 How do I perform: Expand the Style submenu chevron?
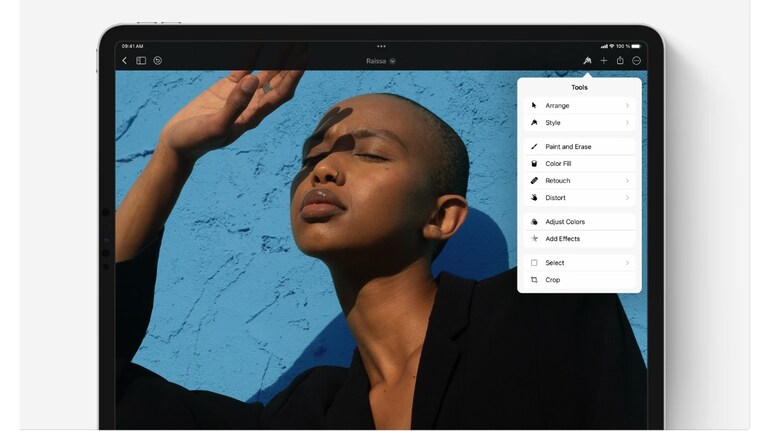coord(627,123)
